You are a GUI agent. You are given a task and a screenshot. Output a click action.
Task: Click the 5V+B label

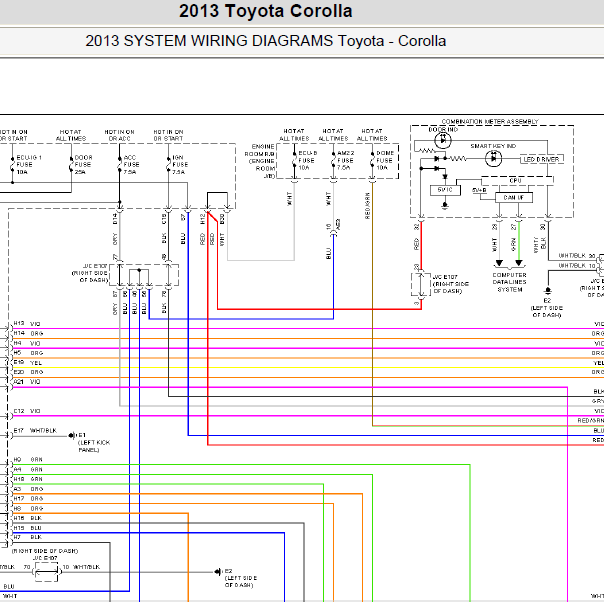click(x=479, y=190)
